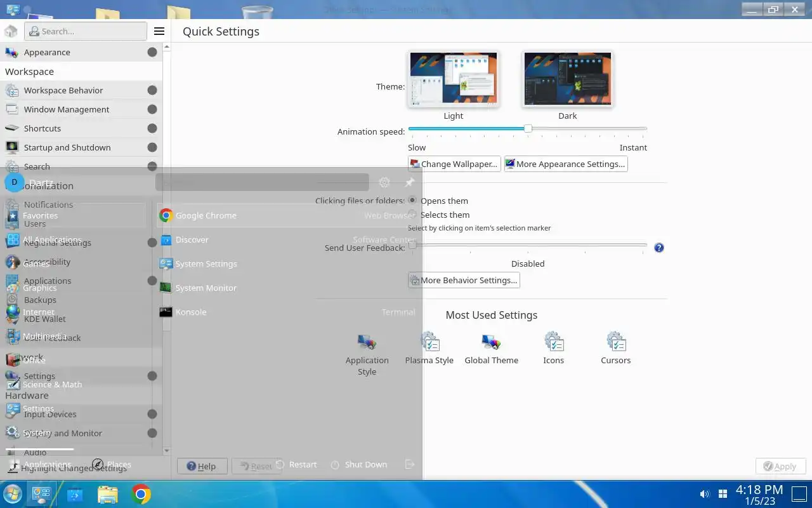
Task: Click the grid icon beside the volume icon
Action: point(723,494)
